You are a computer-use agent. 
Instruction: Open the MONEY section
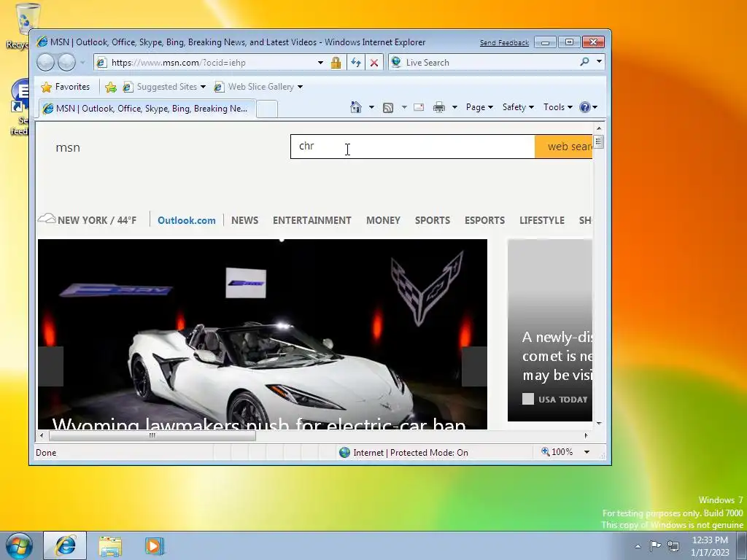click(x=384, y=220)
